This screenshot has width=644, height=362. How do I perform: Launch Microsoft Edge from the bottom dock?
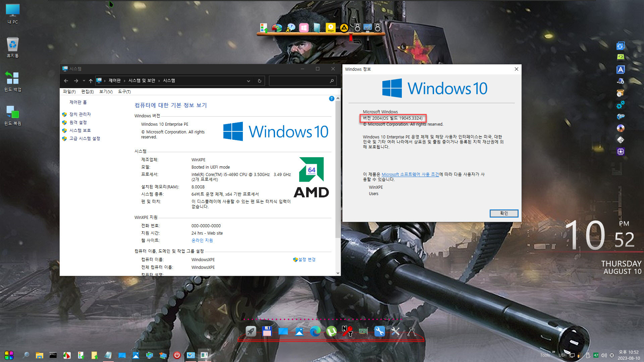click(315, 331)
